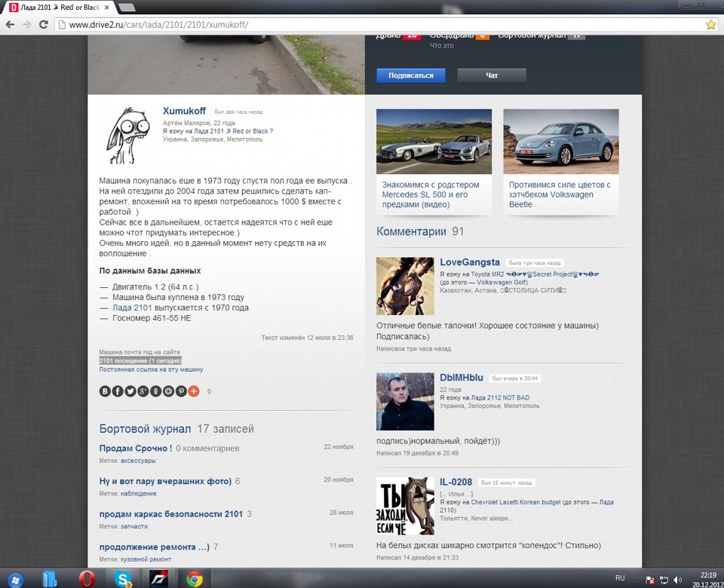
Task: Open the Need for Speed taskbar icon
Action: pos(158,579)
